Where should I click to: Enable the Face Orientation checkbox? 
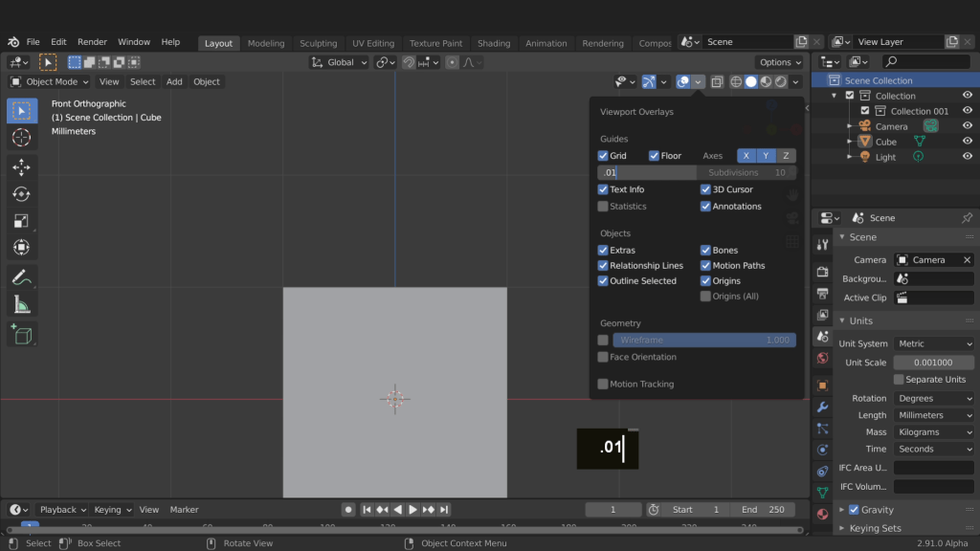pos(603,357)
